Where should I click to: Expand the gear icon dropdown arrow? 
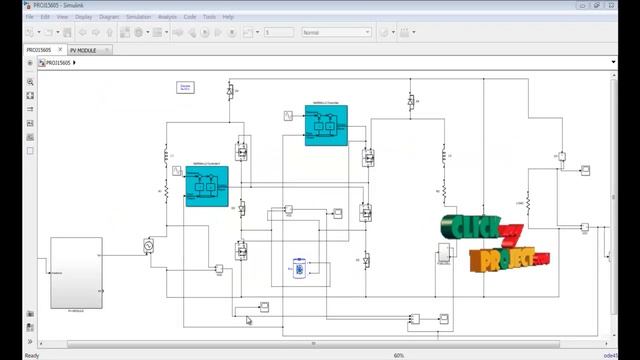coord(148,32)
